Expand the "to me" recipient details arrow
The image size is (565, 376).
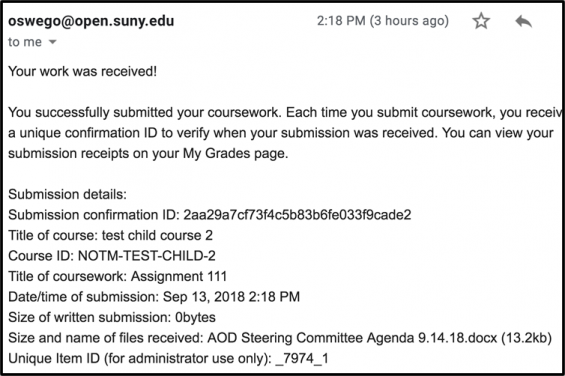click(x=53, y=42)
